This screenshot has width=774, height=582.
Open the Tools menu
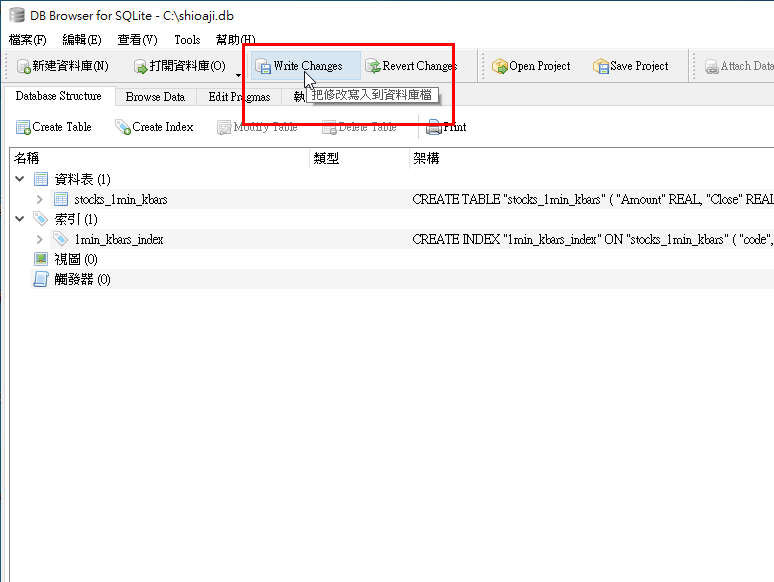(187, 39)
